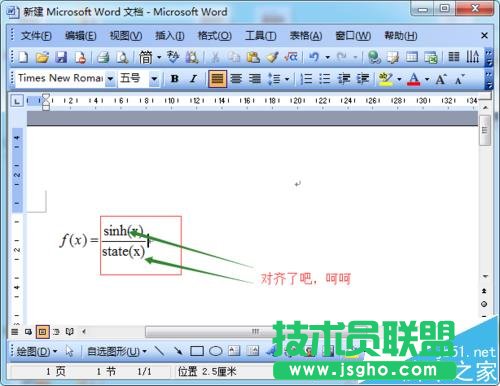Apply the red font color A
This screenshot has height=386, width=500.
tap(414, 79)
